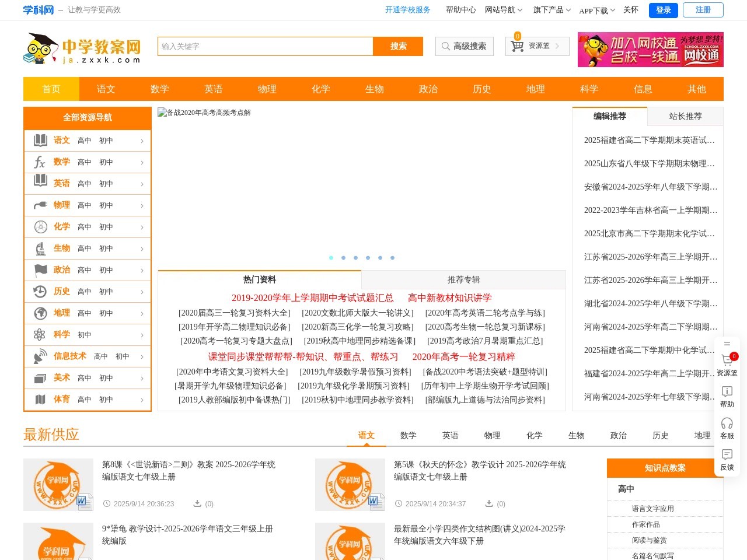Open the 加入网校通 banner link
Viewport: 747px width, 560px height.
click(x=650, y=50)
